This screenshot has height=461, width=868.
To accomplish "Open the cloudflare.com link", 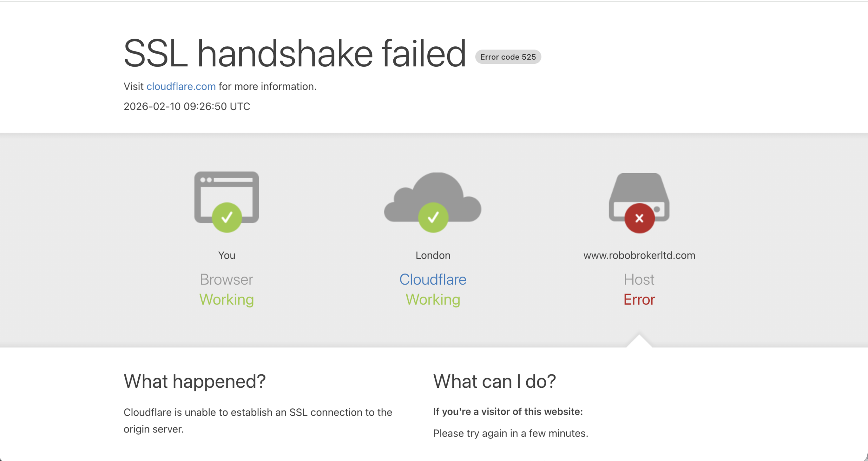I will tap(181, 86).
